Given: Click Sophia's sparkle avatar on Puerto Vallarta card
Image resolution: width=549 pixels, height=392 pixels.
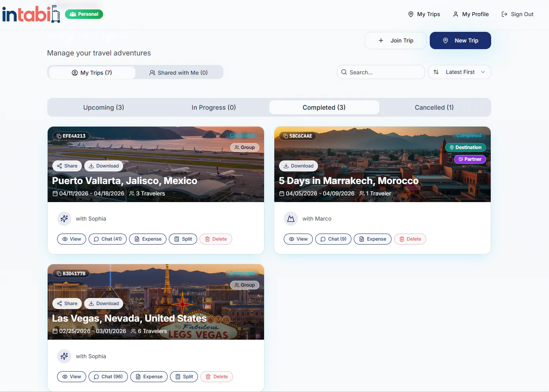Looking at the screenshot, I should click(64, 219).
